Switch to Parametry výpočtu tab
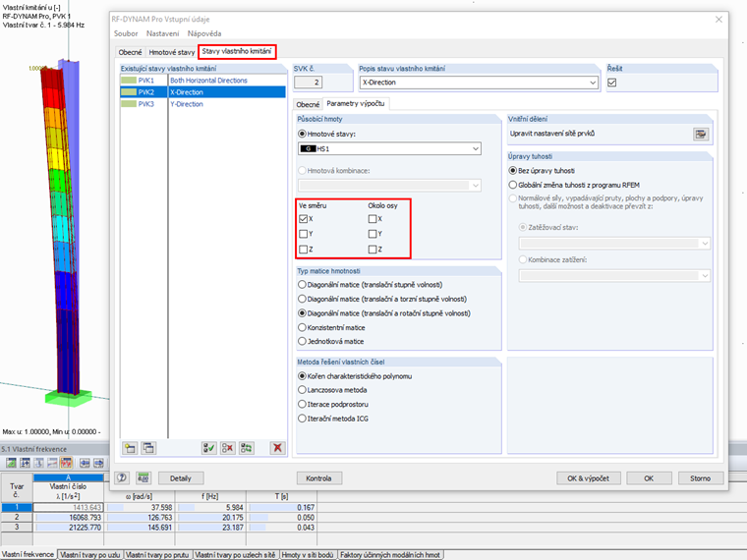 (x=356, y=104)
